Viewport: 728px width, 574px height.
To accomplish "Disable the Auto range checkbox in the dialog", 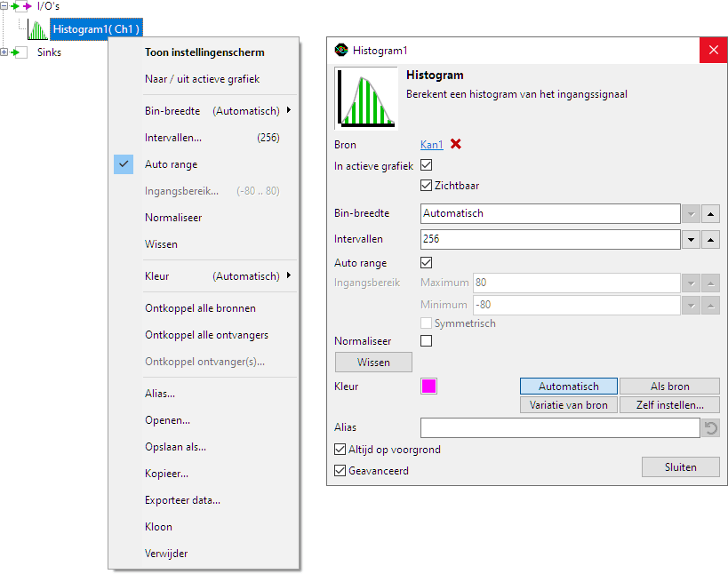I will pos(426,263).
